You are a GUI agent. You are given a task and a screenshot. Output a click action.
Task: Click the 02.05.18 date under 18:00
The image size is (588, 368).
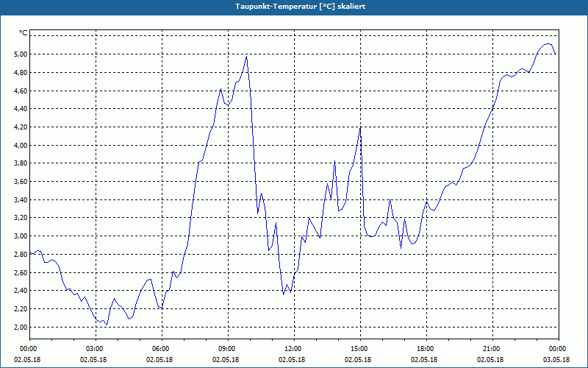[424, 360]
